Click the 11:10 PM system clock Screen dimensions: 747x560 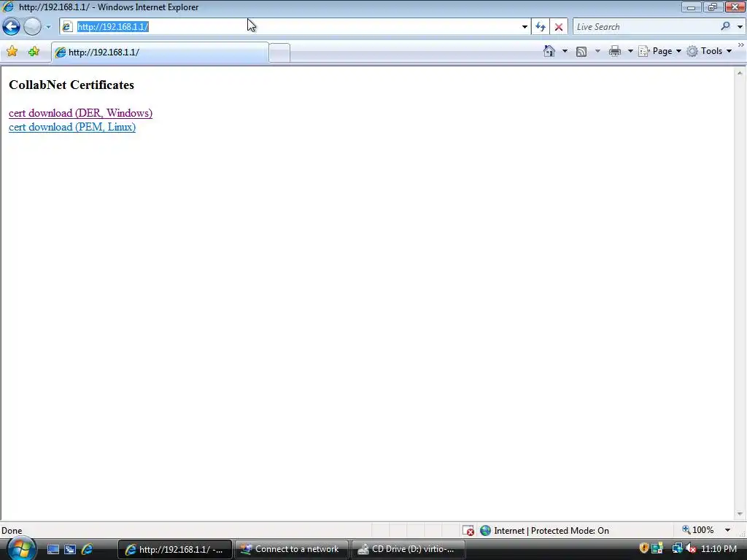pyautogui.click(x=719, y=549)
